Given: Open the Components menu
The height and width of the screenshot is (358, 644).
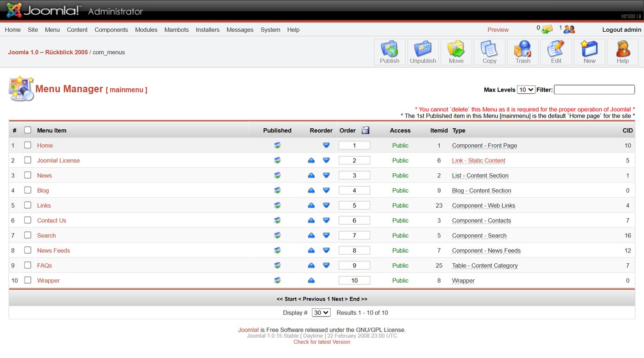Looking at the screenshot, I should (x=111, y=29).
